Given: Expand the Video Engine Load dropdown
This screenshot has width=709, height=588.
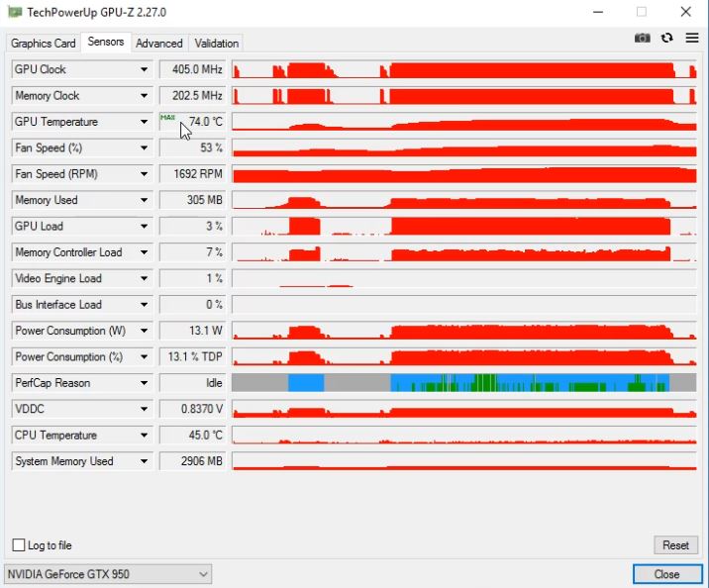Looking at the screenshot, I should pos(144,278).
